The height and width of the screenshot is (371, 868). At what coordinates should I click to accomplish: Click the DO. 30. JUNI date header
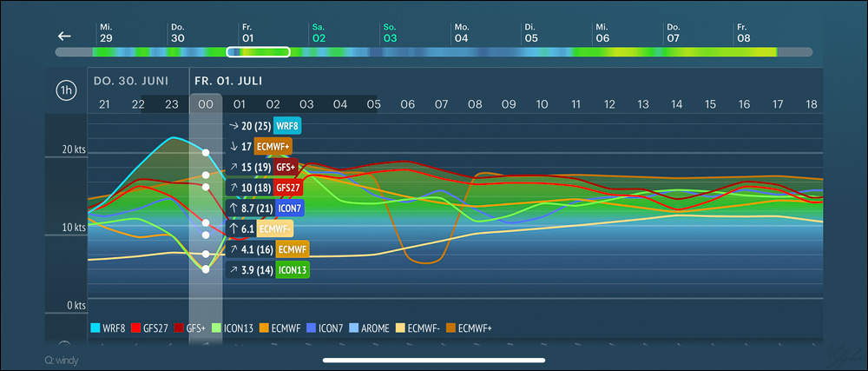pos(131,81)
